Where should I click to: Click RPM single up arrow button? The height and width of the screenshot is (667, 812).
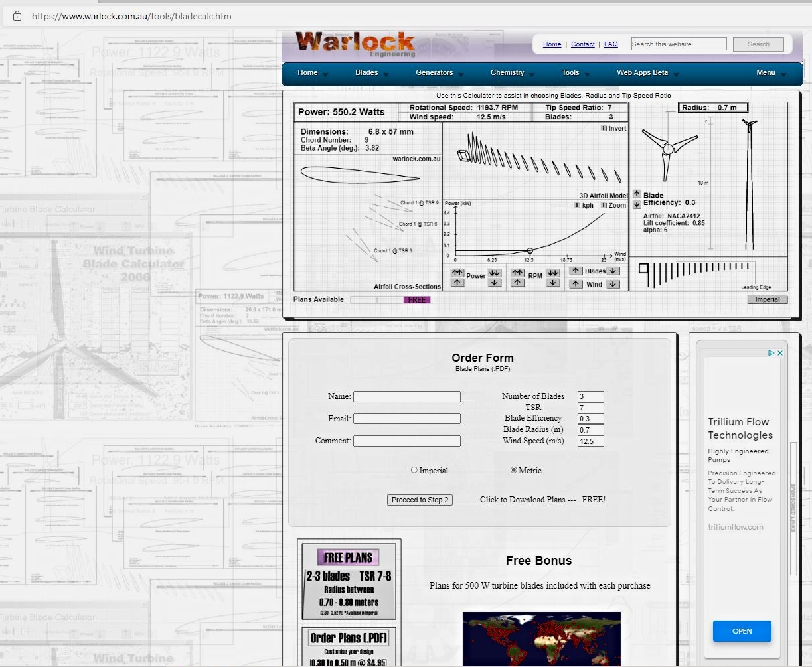(x=518, y=283)
